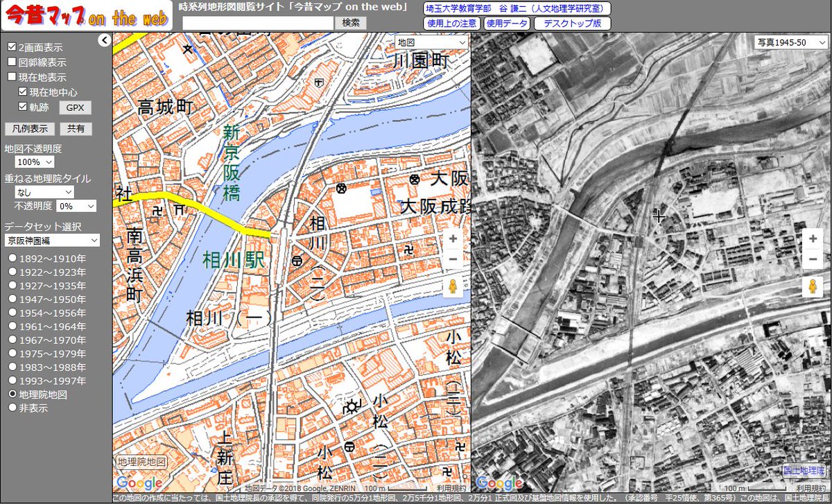Screen dimensions: 832x504
Task: Select the 1993～1997年 radio option
Action: coord(12,381)
